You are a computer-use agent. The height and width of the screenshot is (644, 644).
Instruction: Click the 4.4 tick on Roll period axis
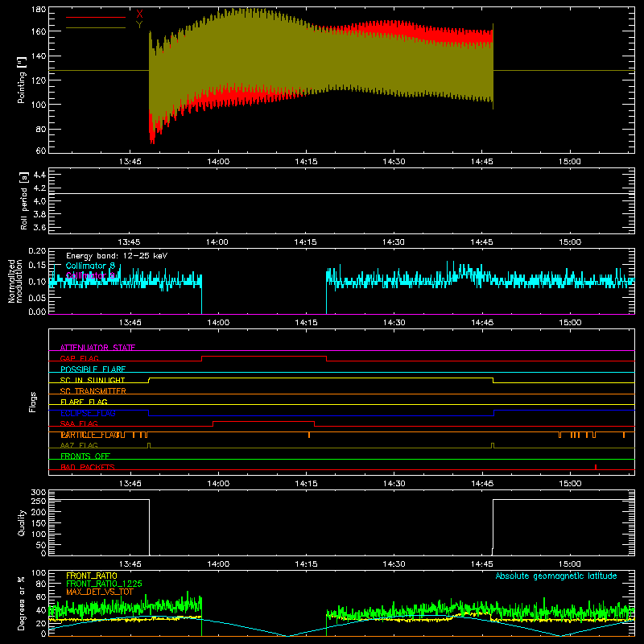[x=39, y=175]
